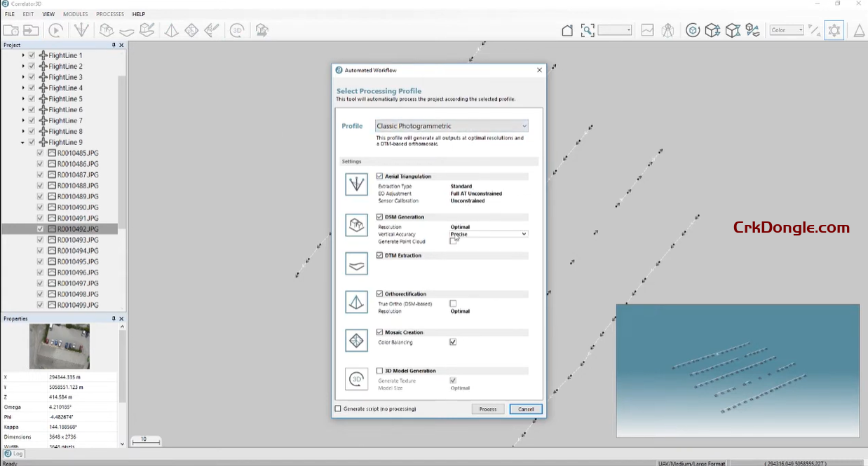Collapse the FlightLine 9 tree node
Viewport: 868px width, 466px height.
[20, 142]
